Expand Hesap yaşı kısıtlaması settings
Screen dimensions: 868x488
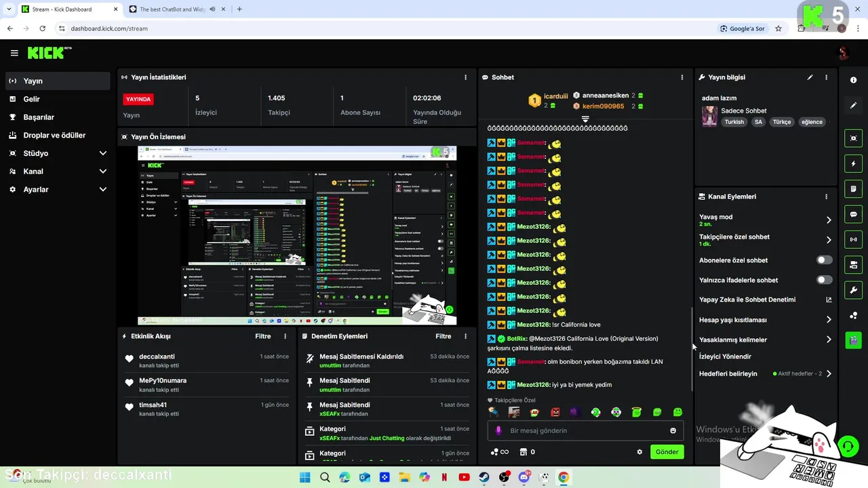point(829,320)
